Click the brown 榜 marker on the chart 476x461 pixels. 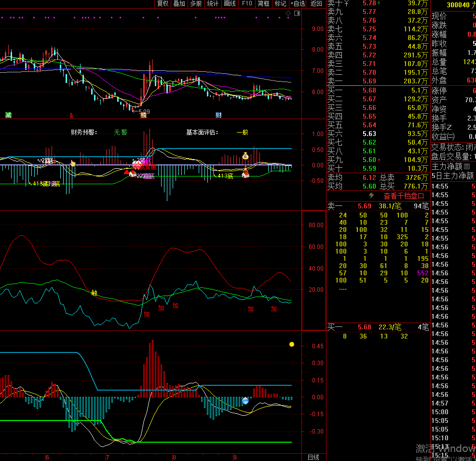[x=143, y=115]
